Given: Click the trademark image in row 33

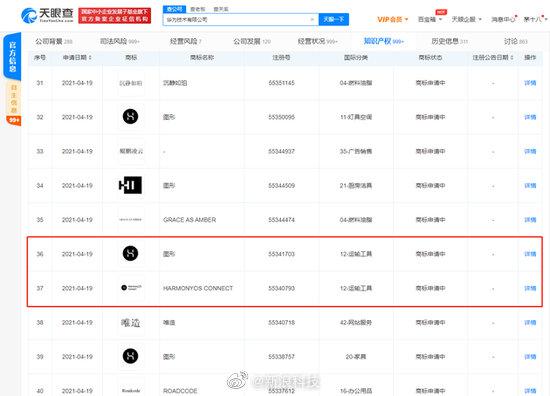Looking at the screenshot, I should [x=131, y=151].
